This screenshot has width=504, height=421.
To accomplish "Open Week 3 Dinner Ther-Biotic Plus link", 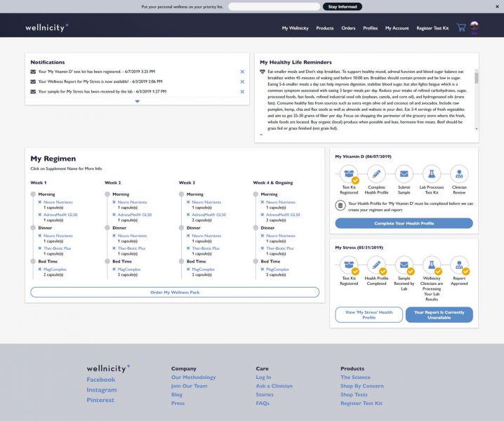I will (x=206, y=248).
